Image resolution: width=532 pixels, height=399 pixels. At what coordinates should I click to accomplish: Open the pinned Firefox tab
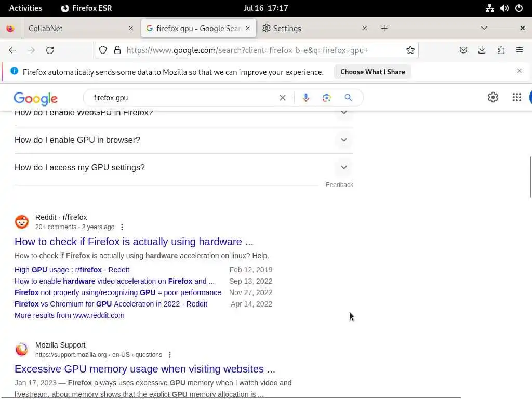pyautogui.click(x=10, y=29)
